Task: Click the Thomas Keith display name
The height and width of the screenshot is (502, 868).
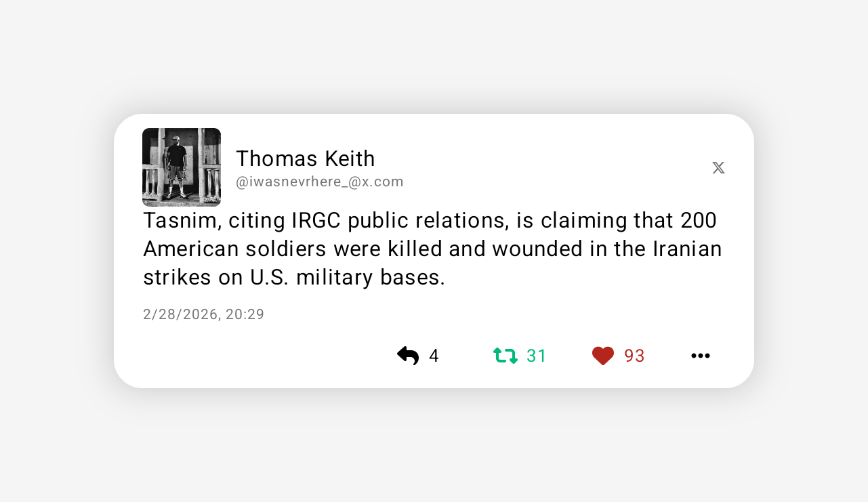Action: (x=306, y=159)
